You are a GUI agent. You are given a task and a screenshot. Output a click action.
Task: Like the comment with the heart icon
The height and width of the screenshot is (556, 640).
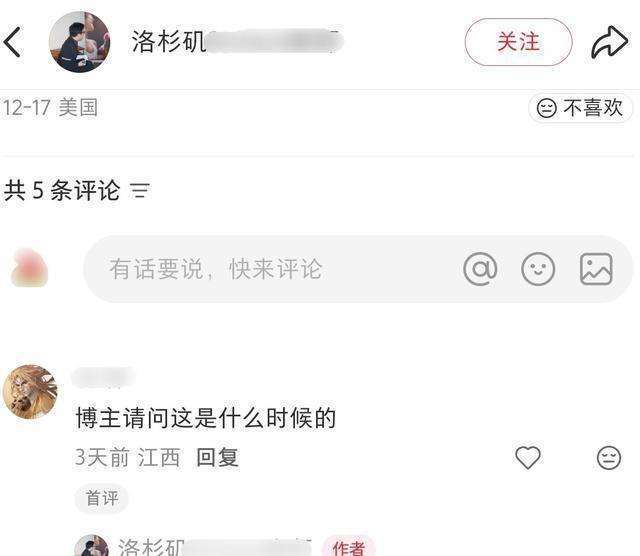click(528, 457)
